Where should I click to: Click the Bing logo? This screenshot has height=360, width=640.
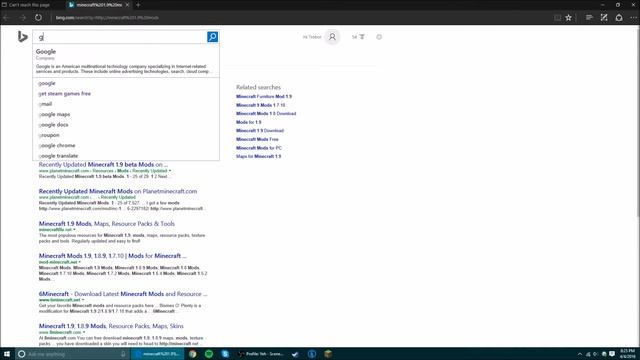tap(22, 37)
